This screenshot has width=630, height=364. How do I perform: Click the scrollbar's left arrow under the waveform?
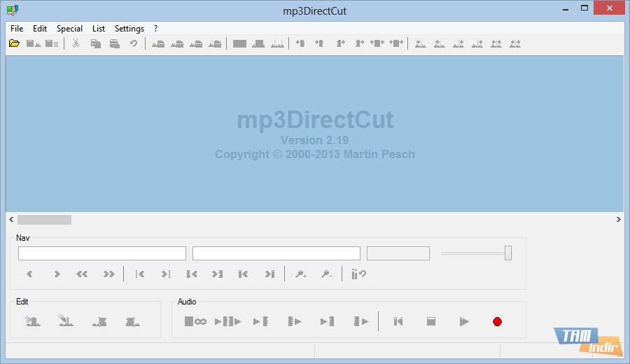pos(11,219)
